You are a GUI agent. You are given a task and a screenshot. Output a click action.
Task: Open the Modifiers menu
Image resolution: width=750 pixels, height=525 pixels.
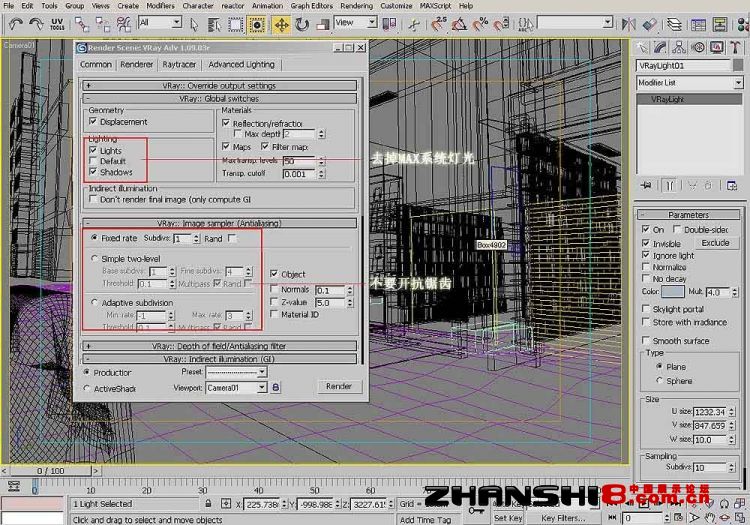click(160, 6)
